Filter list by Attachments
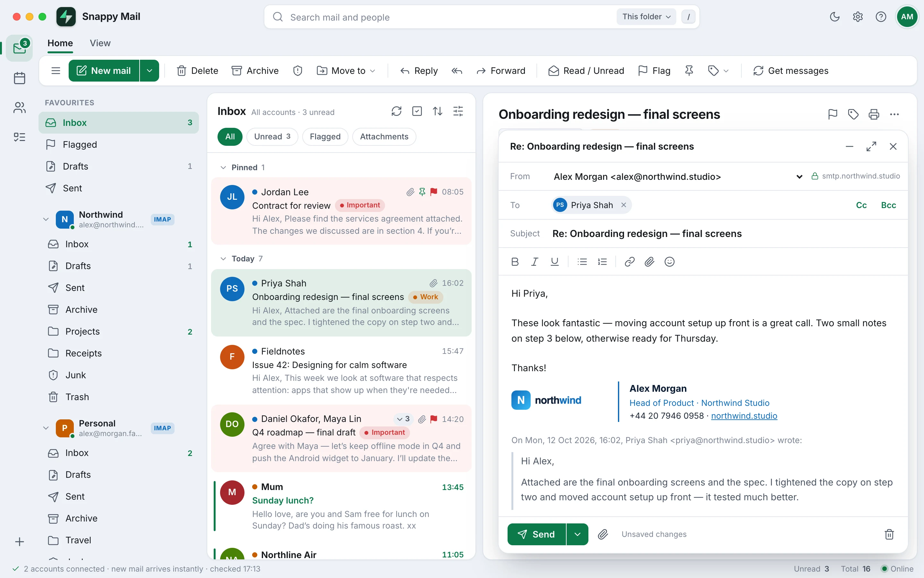Image resolution: width=924 pixels, height=578 pixels. point(384,136)
